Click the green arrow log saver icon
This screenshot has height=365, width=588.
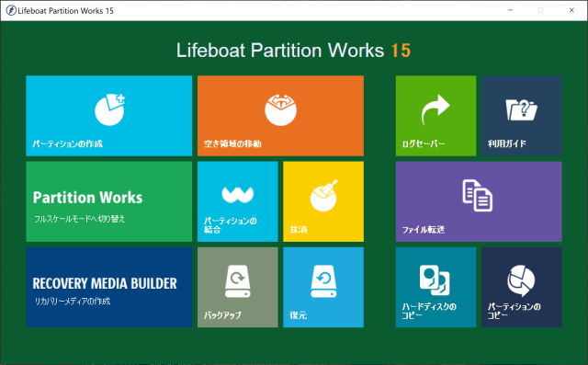pos(435,109)
